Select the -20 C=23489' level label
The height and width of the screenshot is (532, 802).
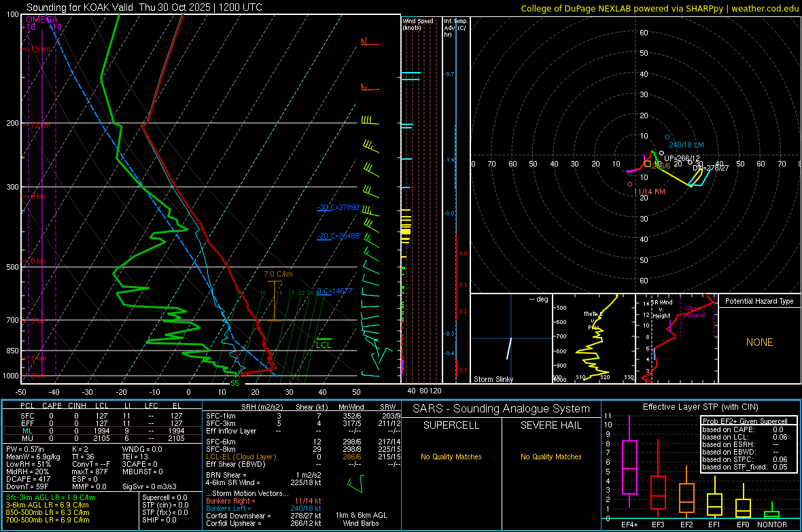[x=338, y=236]
